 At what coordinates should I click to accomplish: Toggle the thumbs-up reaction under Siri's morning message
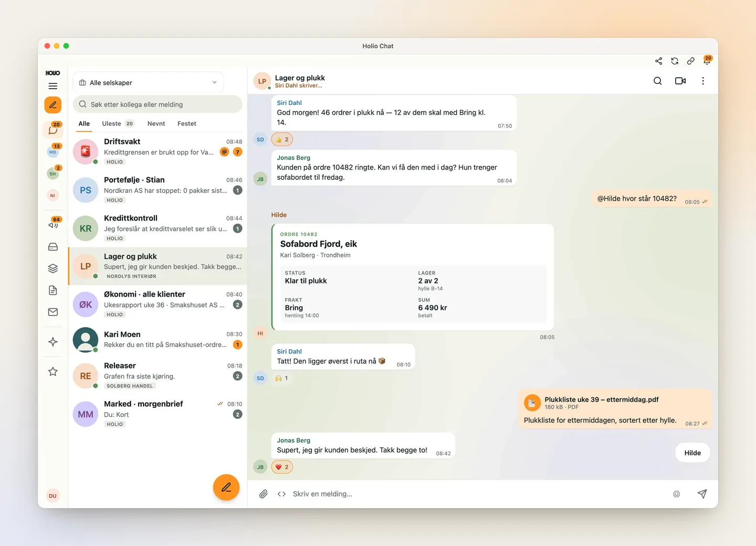click(282, 140)
